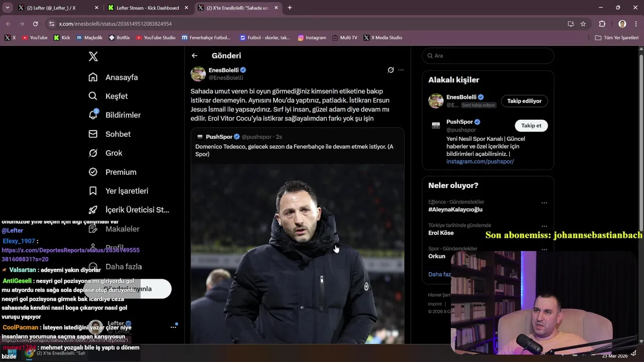Open Makaleler in sidebar
644x362 pixels.
point(114,229)
